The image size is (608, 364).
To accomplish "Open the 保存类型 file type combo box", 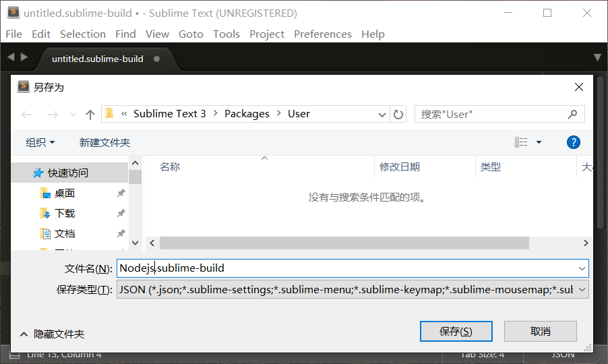I will click(353, 290).
